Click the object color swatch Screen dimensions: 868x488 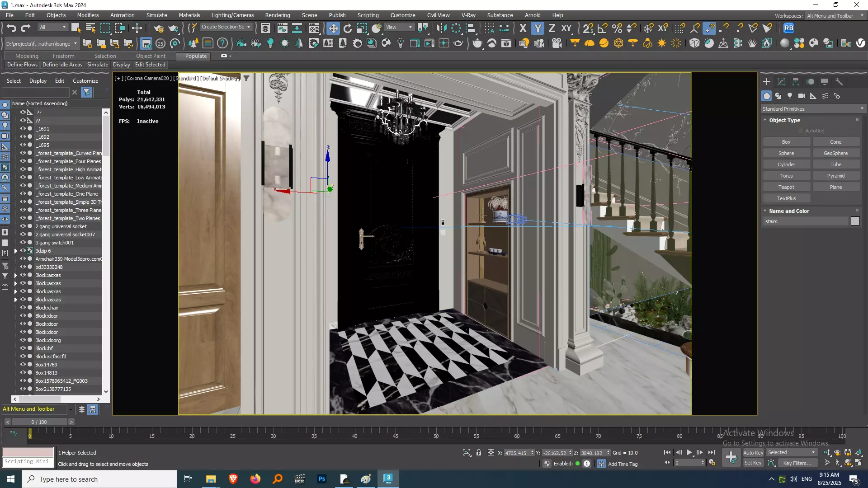coord(855,221)
